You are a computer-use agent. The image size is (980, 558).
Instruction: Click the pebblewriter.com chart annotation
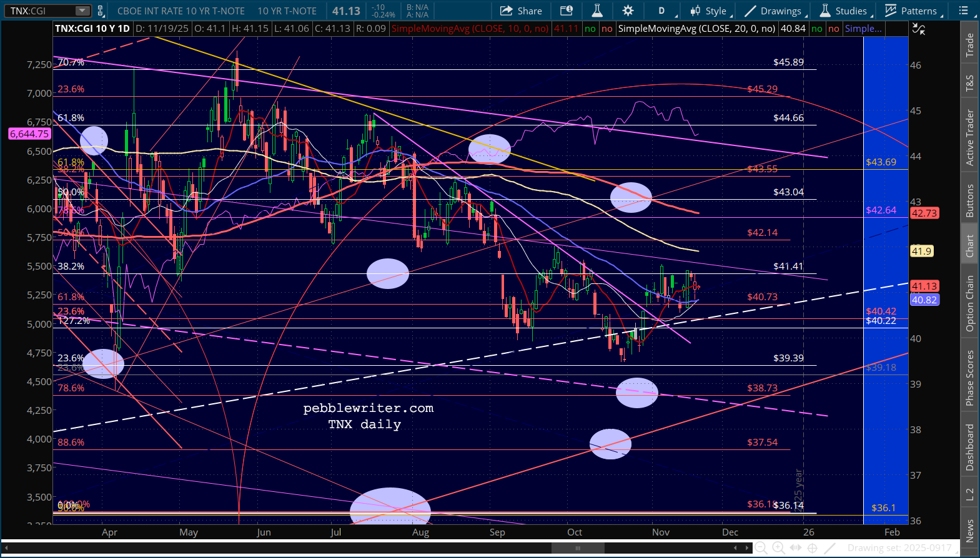(368, 408)
